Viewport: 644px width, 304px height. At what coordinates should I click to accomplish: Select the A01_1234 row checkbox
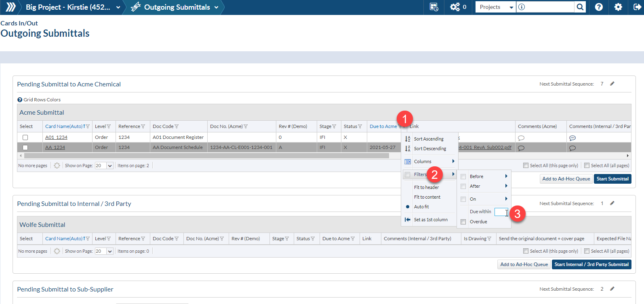point(25,137)
